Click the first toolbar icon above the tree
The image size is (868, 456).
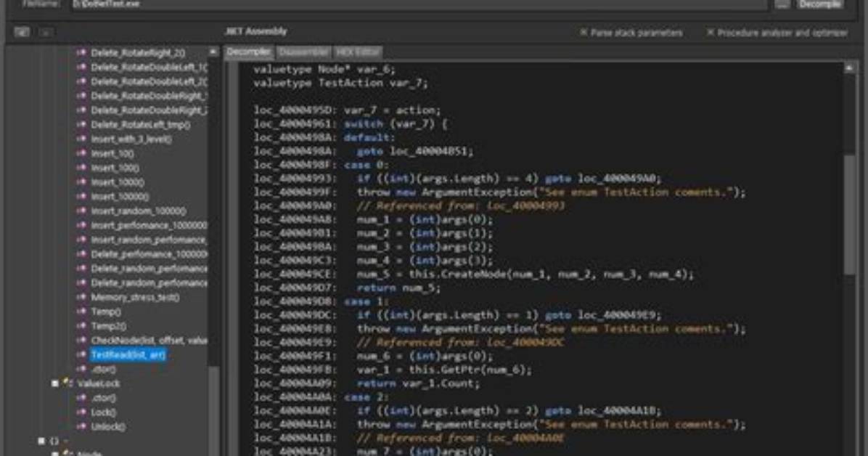[22, 32]
